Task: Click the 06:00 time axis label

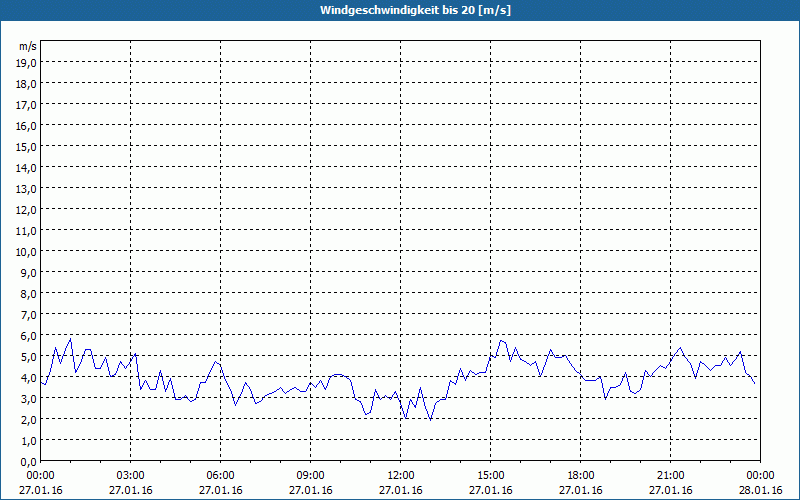Action: [x=221, y=475]
